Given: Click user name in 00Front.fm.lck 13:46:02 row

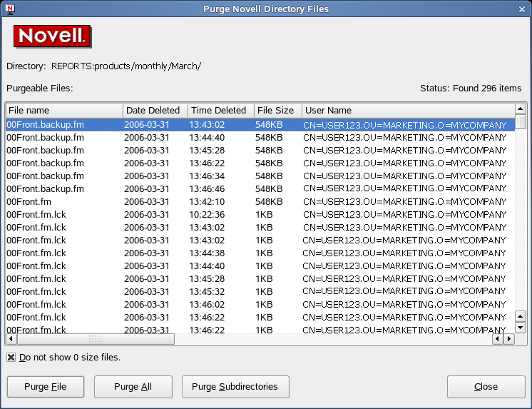Looking at the screenshot, I should point(404,304).
